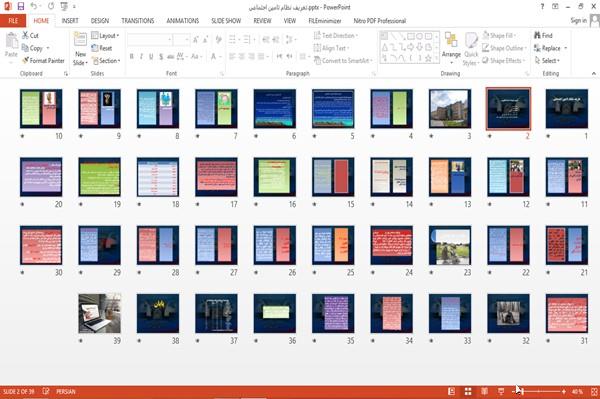This screenshot has height=399, width=600.
Task: Click the Paste clipboard icon
Action: [x=11, y=41]
